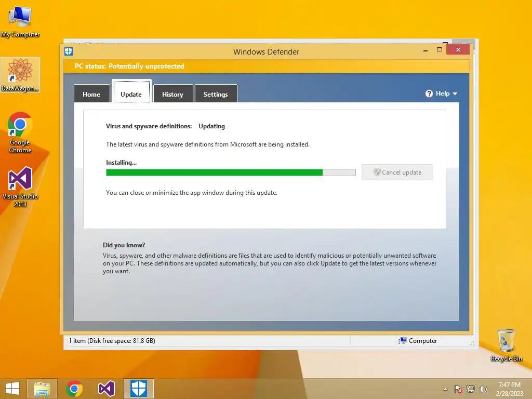The height and width of the screenshot is (399, 532).
Task: Click the Cancel update button
Action: 397,172
